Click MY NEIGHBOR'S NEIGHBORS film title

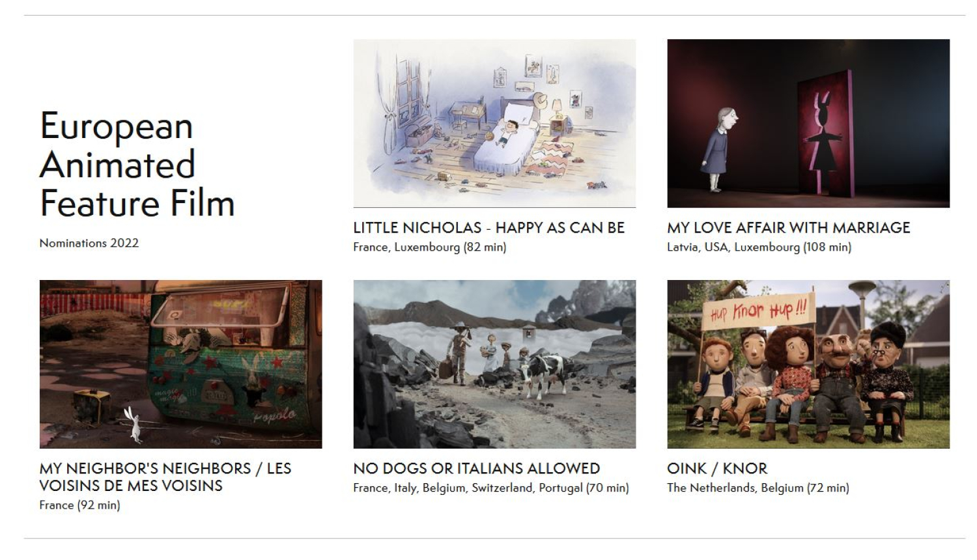pyautogui.click(x=165, y=477)
